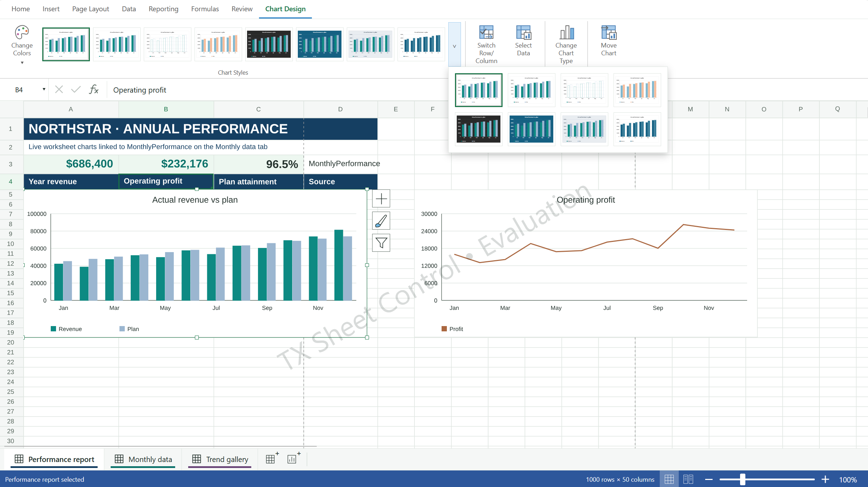Open the Change Colors palette
The height and width of the screenshot is (487, 868).
(x=22, y=44)
